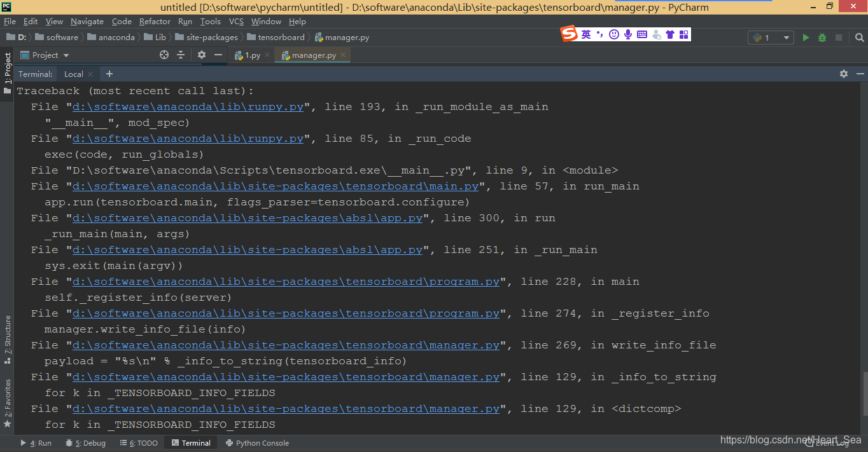Click 'anaconda' folder in breadcrumb
The width and height of the screenshot is (868, 452).
[111, 38]
